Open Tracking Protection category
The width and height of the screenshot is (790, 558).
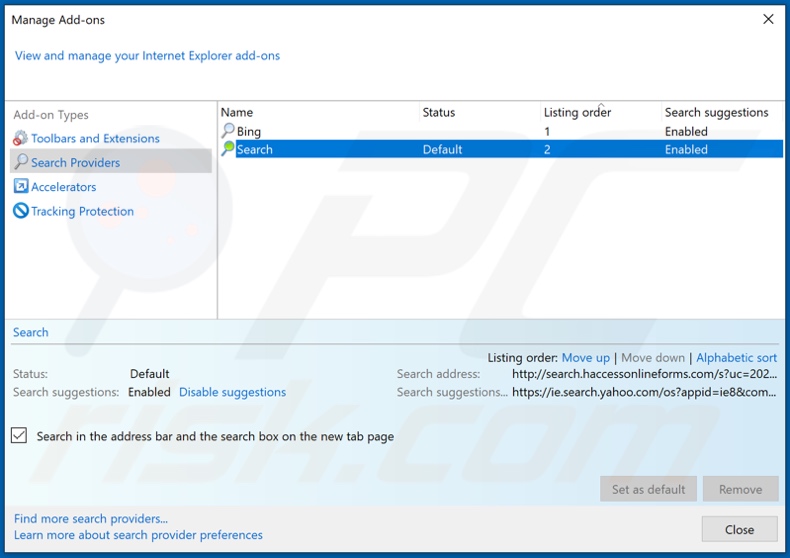click(83, 212)
